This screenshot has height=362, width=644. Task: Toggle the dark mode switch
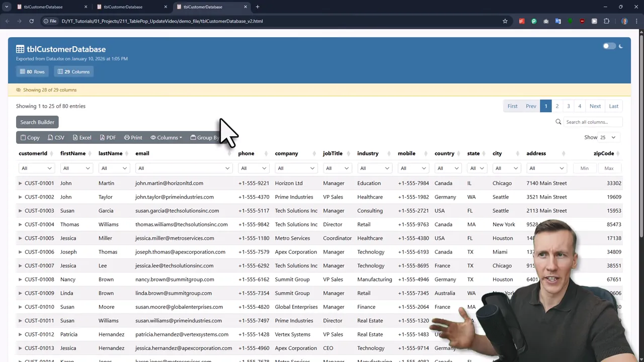(609, 46)
